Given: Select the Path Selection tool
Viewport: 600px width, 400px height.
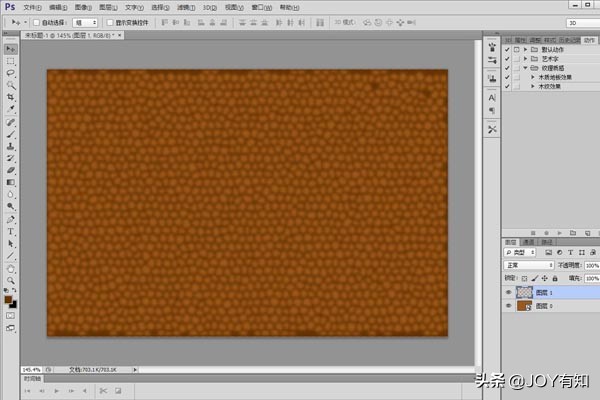Looking at the screenshot, I should (x=11, y=244).
